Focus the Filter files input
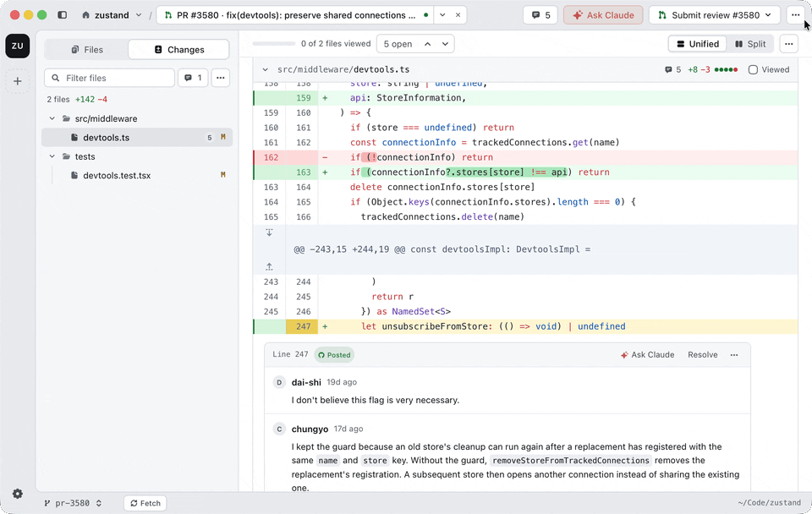The image size is (812, 514). point(110,78)
